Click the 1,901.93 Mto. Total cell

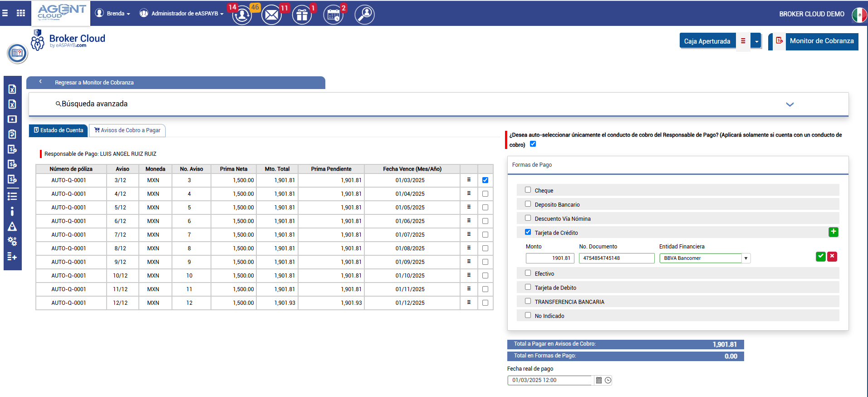point(277,303)
